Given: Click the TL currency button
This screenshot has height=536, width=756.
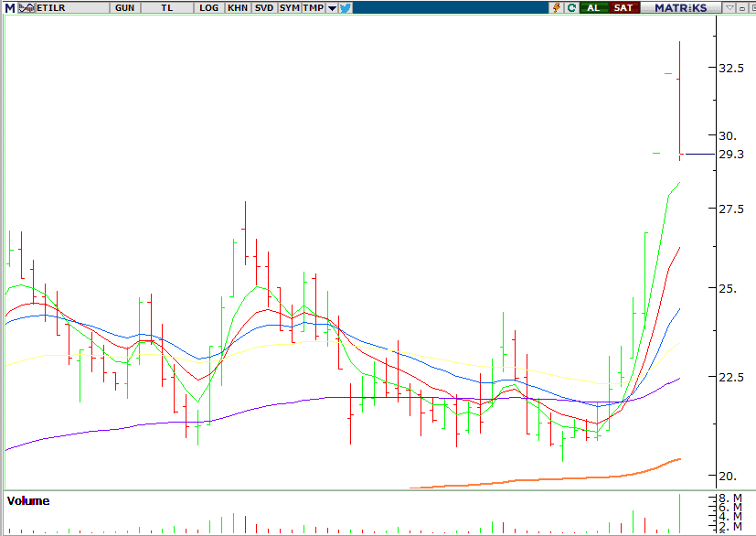Looking at the screenshot, I should pyautogui.click(x=166, y=7).
